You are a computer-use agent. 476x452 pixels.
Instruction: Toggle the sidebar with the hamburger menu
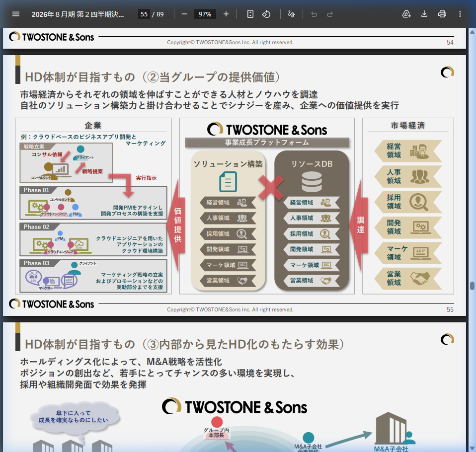tap(16, 14)
